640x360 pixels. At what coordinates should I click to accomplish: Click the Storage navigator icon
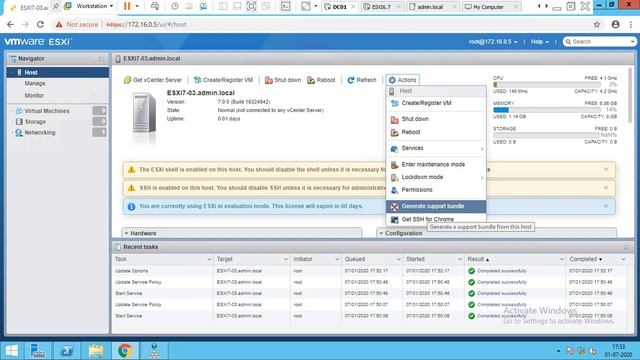(19, 122)
